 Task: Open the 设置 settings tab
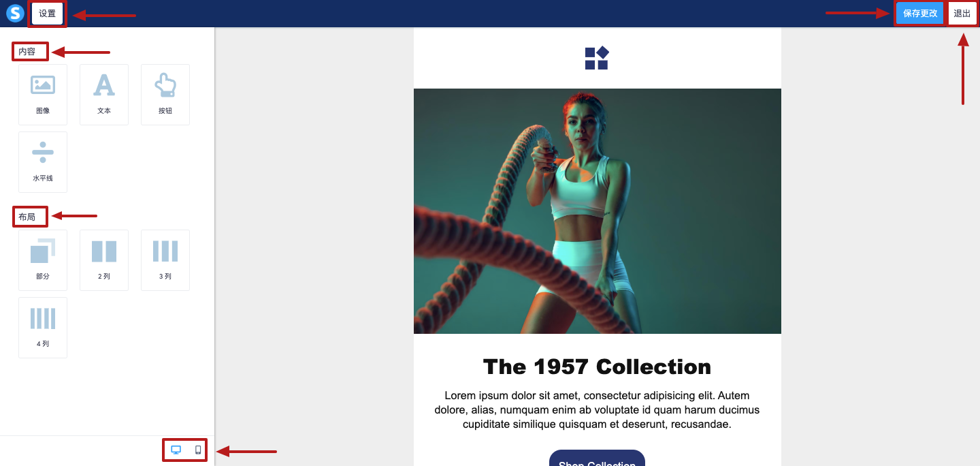click(47, 14)
